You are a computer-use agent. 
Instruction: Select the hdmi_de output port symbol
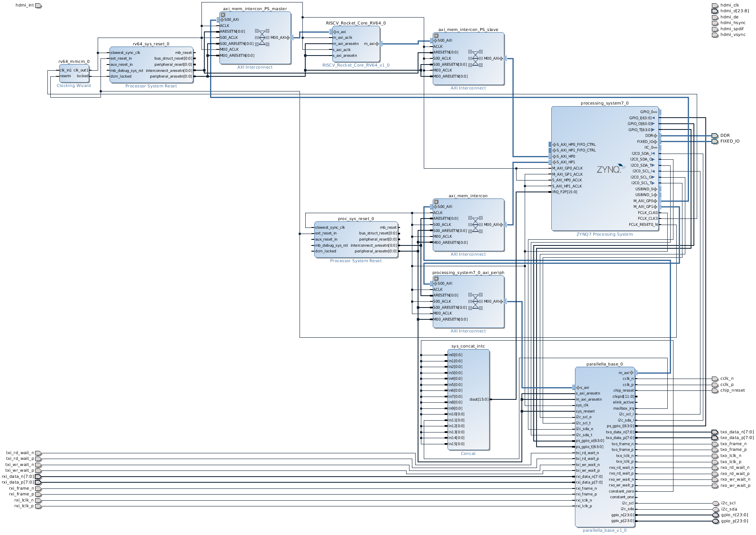[715, 17]
